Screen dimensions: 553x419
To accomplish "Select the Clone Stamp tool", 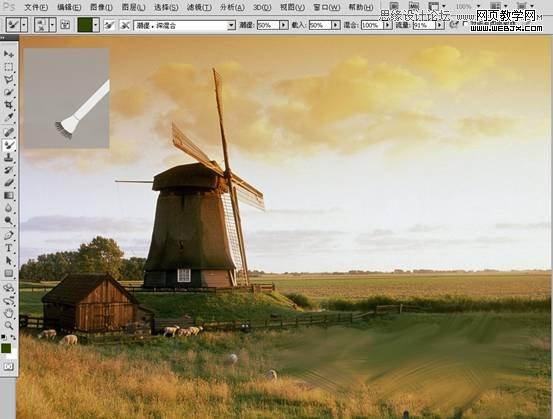I will 8,157.
